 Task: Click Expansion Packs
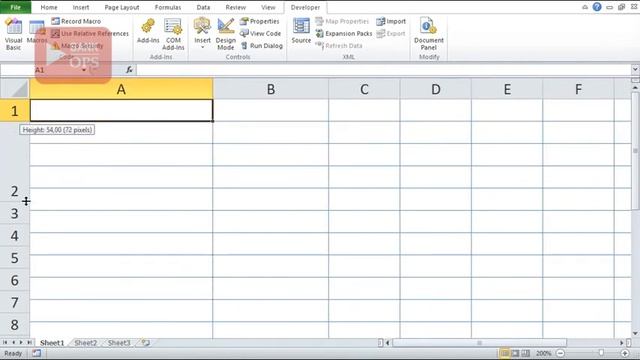344,33
